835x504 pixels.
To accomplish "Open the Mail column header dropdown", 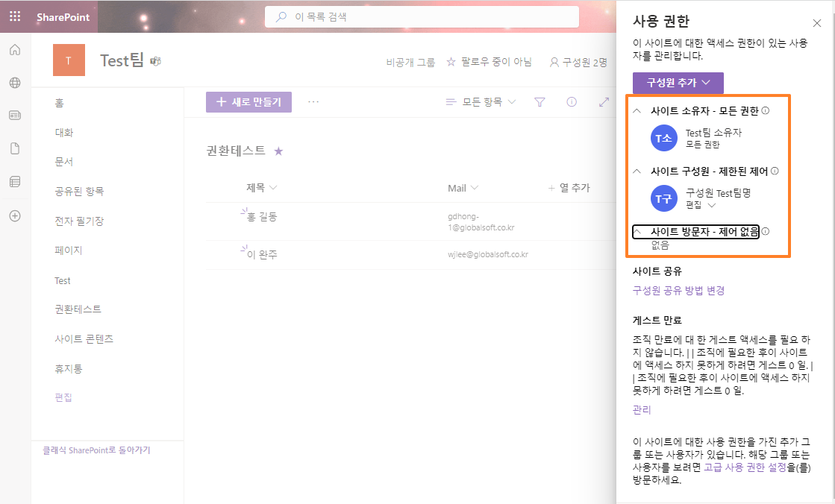I will (463, 188).
